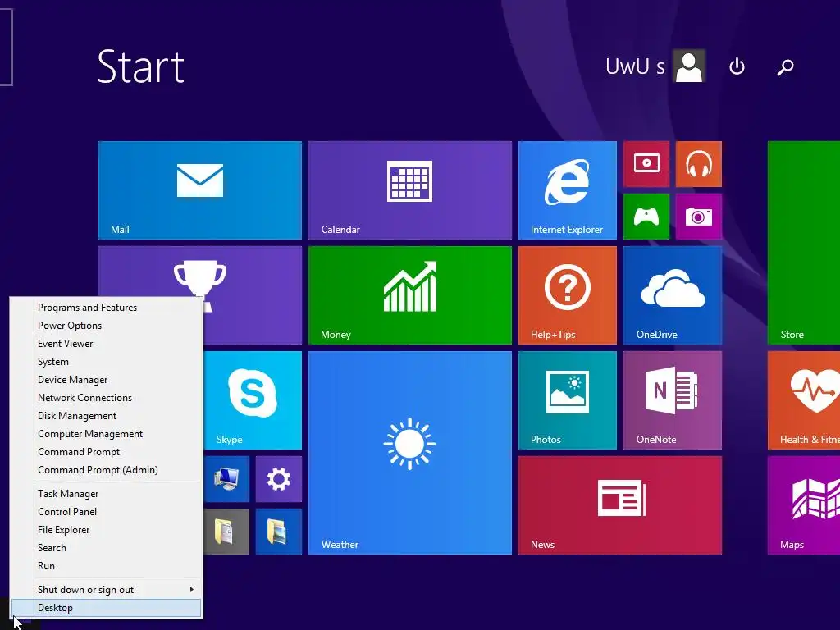Open the Photos tile
Image resolution: width=840 pixels, height=630 pixels.
(x=568, y=400)
